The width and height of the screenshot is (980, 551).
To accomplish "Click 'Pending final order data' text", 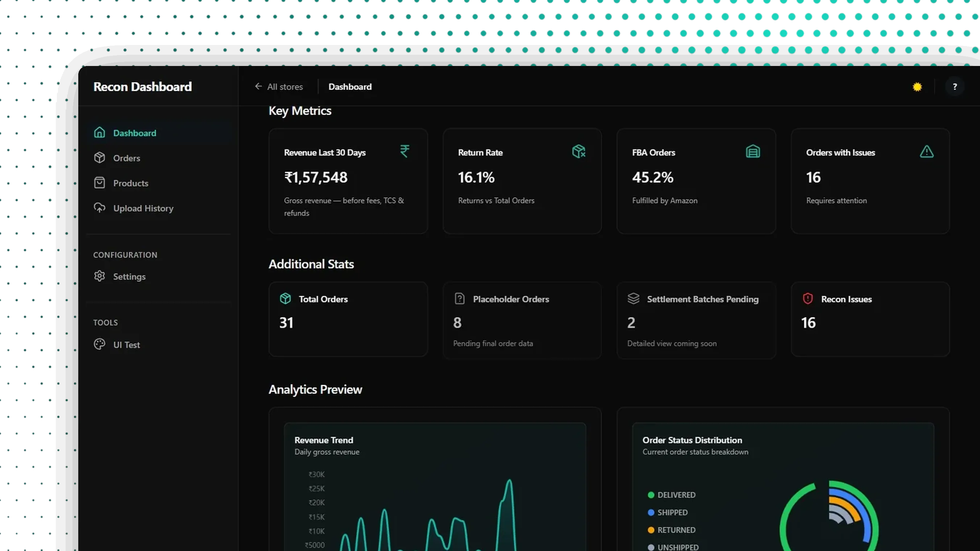I will (x=493, y=344).
